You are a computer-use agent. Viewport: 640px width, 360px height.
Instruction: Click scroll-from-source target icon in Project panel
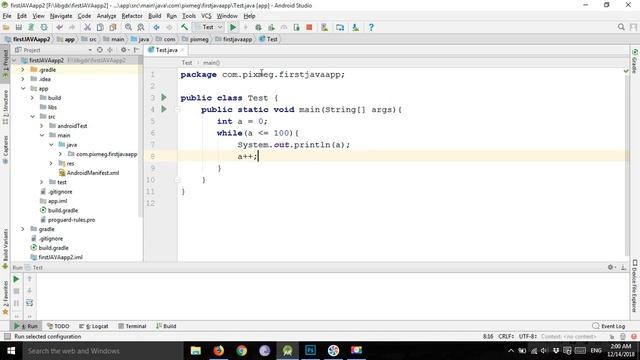(100, 50)
